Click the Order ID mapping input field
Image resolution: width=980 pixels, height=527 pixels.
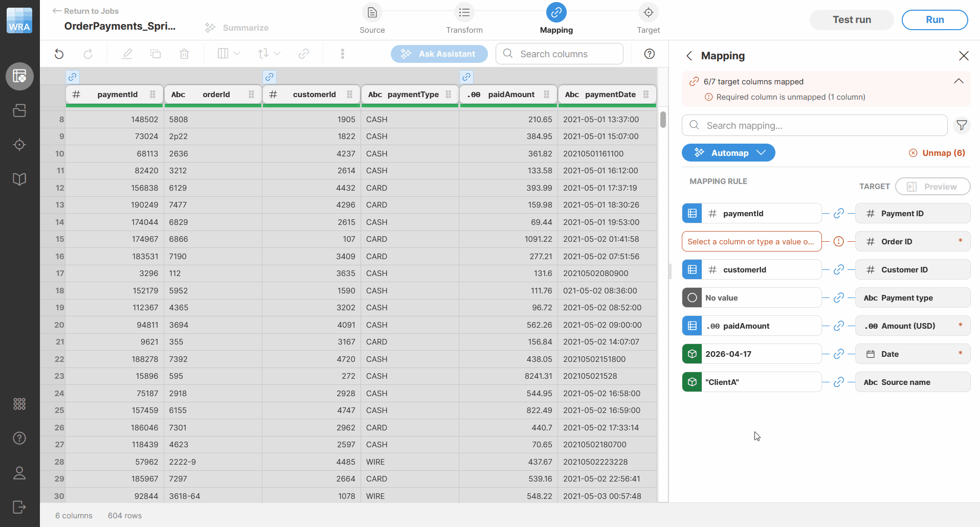tap(751, 242)
